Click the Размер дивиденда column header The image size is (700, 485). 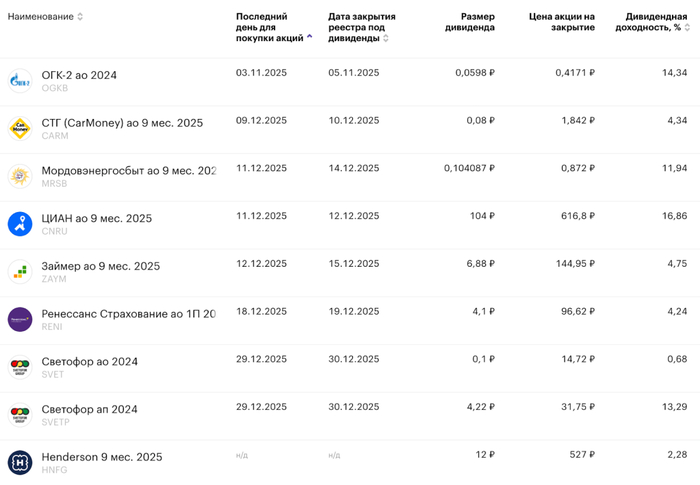click(469, 22)
